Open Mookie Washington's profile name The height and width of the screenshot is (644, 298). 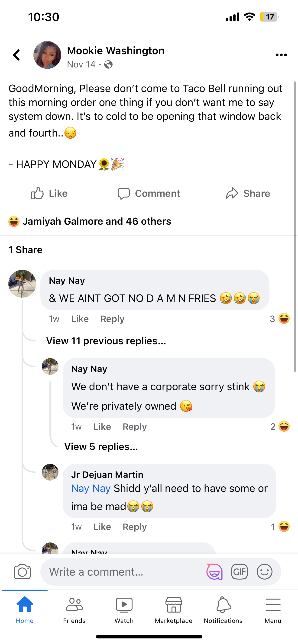116,51
